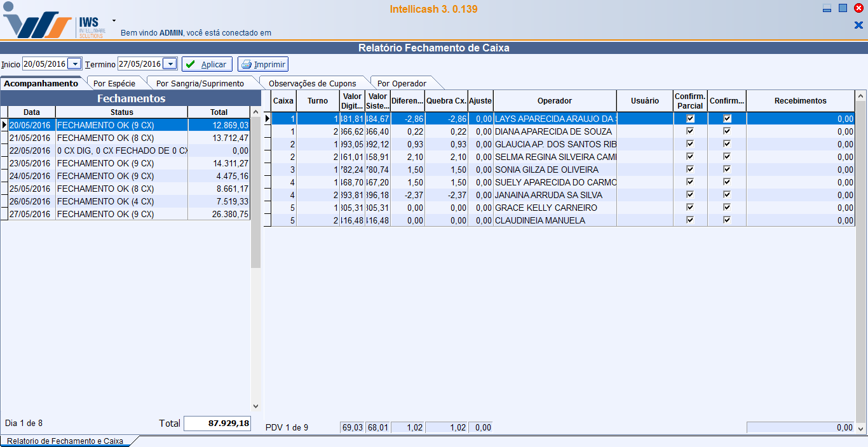
Task: Click the 12.869,03 total cell
Action: [219, 125]
